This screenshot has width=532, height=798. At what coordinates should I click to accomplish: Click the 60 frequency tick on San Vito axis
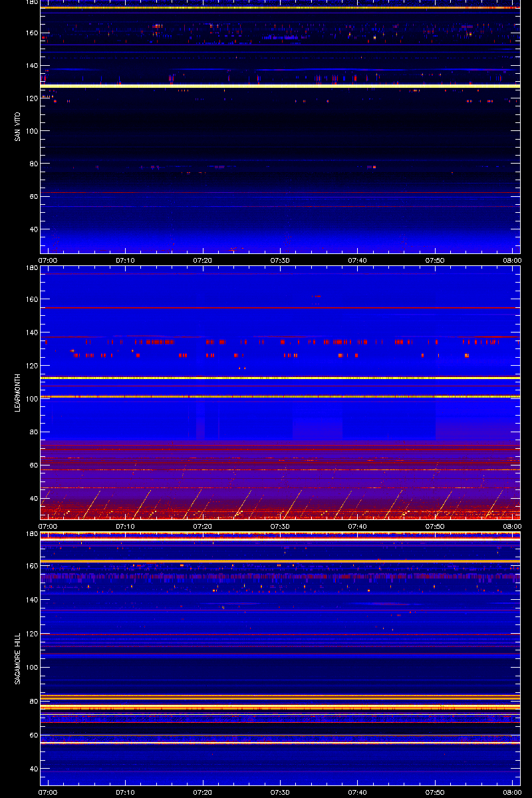pyautogui.click(x=34, y=197)
